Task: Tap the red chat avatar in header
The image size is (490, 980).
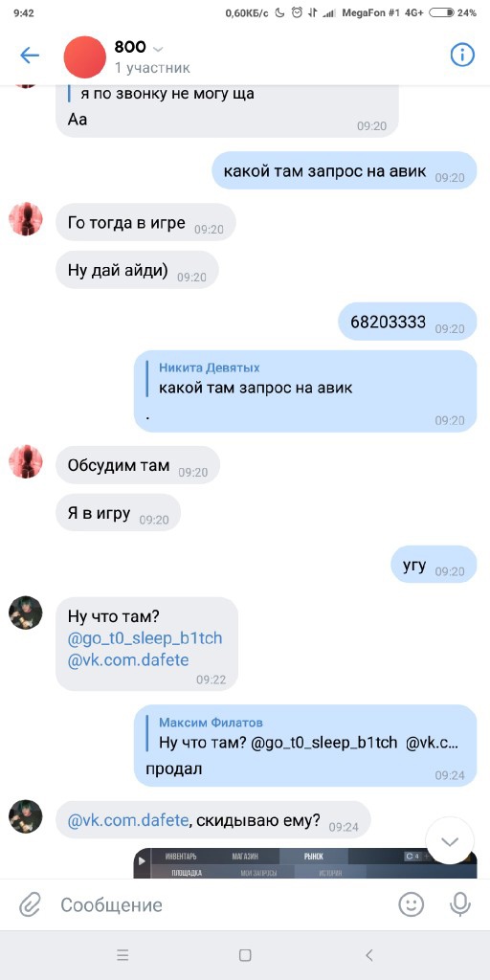Action: 85,56
